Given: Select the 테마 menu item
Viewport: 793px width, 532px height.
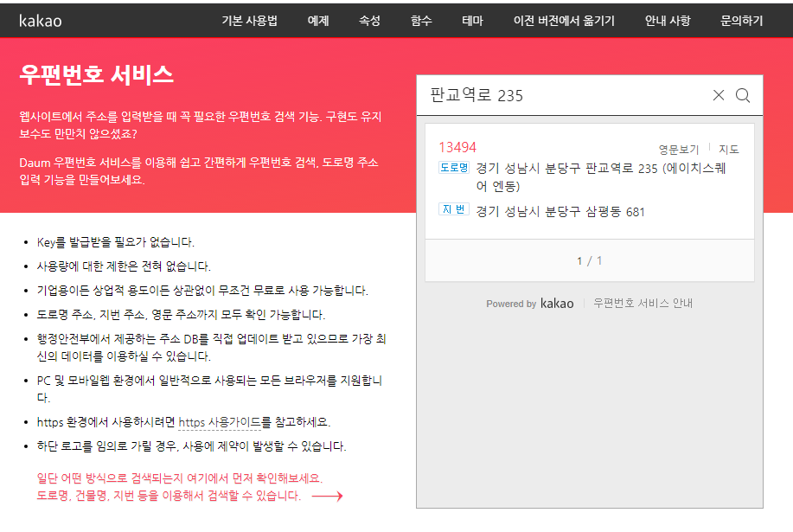Looking at the screenshot, I should tap(472, 21).
